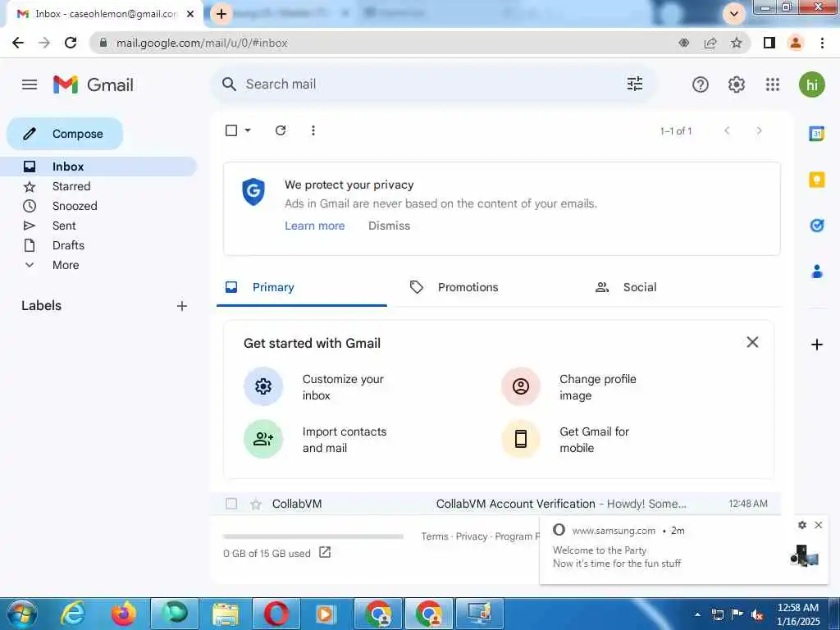
Task: Toggle browser side panel icon
Action: pyautogui.click(x=769, y=43)
